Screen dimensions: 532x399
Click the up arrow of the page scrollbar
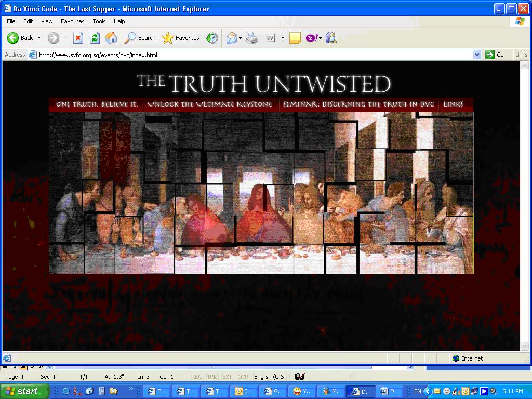pyautogui.click(x=525, y=65)
